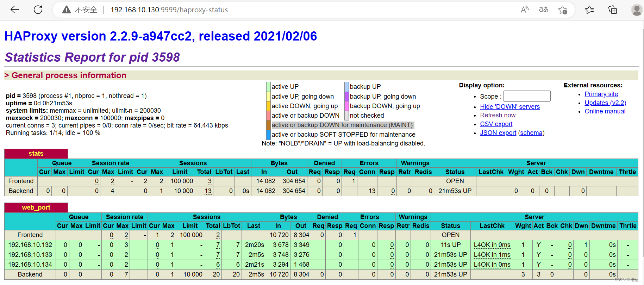Click the stats proxy header
This screenshot has height=285, width=644.
(x=36, y=154)
